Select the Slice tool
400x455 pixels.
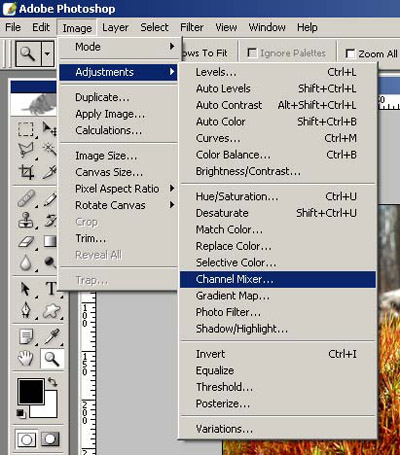pyautogui.click(x=49, y=172)
